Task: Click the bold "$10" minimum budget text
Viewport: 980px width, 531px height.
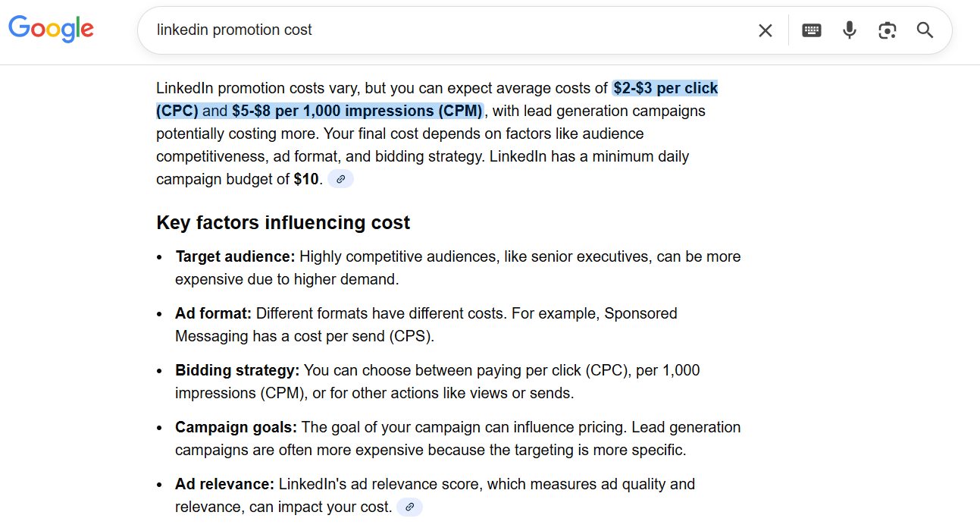Action: pos(306,180)
